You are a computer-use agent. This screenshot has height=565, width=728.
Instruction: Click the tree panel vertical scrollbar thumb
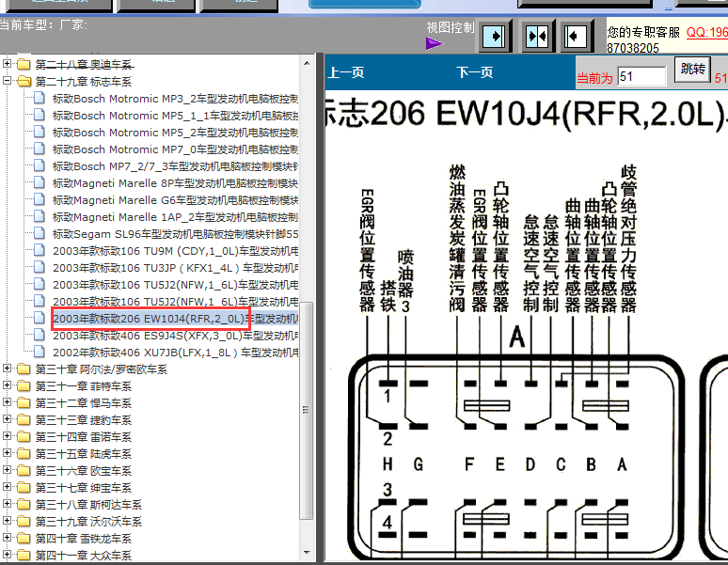point(307,411)
